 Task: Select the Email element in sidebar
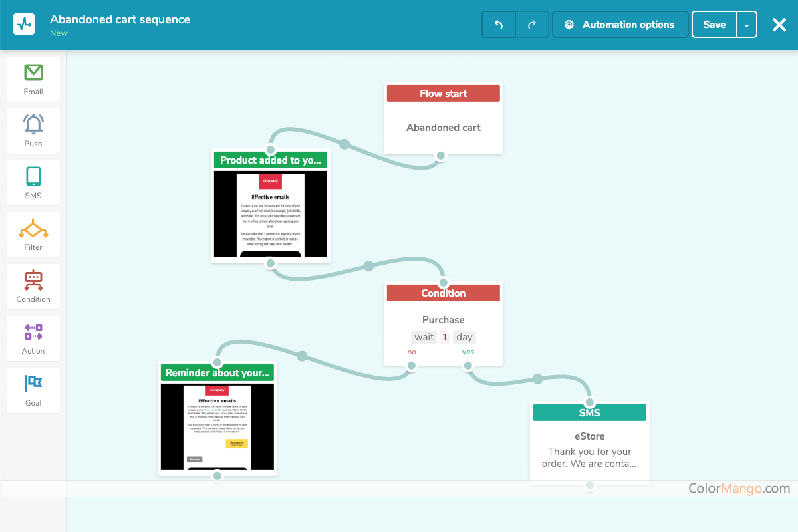coord(33,79)
